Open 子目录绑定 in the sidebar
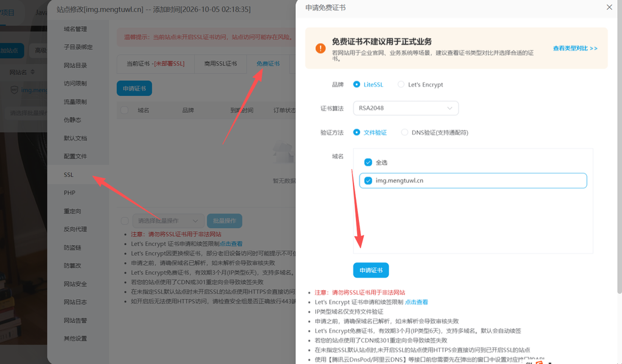The width and height of the screenshot is (622, 364). [78, 47]
